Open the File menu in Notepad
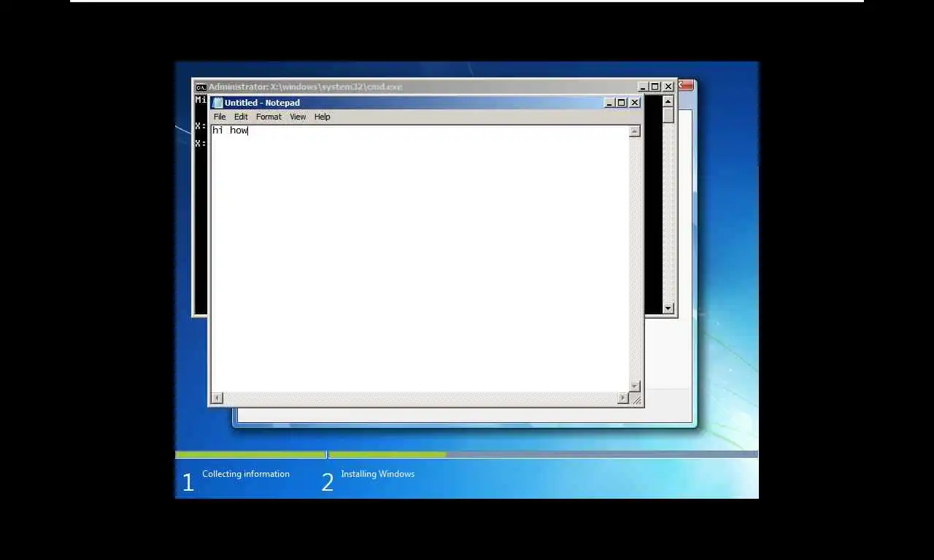The height and width of the screenshot is (560, 934). 220,117
